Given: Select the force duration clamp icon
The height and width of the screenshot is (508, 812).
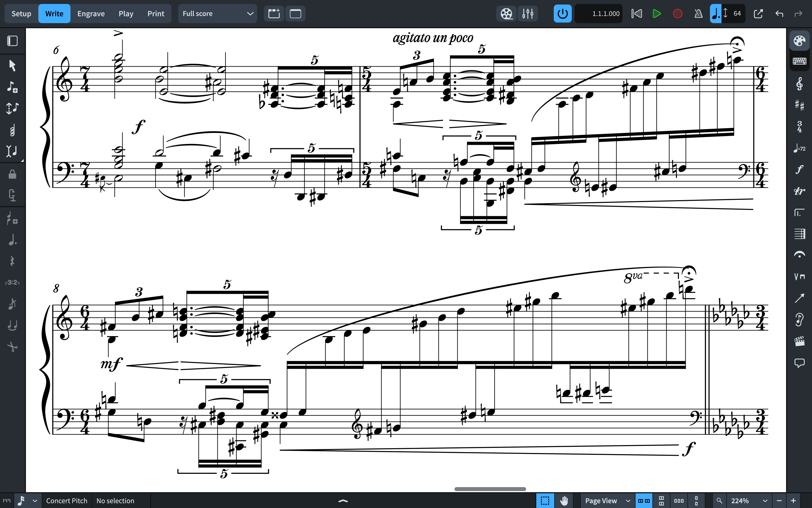Looking at the screenshot, I should pyautogui.click(x=12, y=195).
